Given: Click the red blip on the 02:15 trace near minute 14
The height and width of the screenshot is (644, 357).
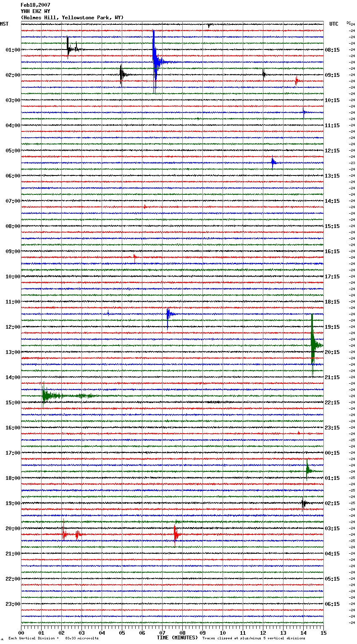Looking at the screenshot, I should pyautogui.click(x=297, y=81).
